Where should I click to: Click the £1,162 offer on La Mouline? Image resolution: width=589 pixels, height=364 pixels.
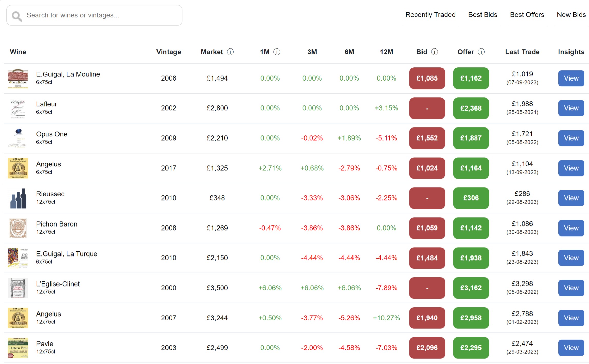pyautogui.click(x=471, y=78)
